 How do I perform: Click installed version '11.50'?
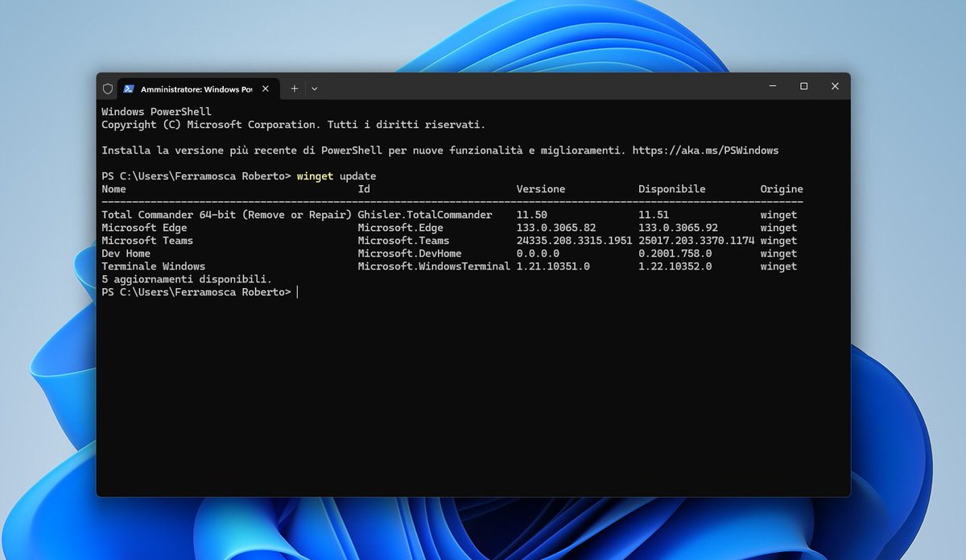[532, 215]
